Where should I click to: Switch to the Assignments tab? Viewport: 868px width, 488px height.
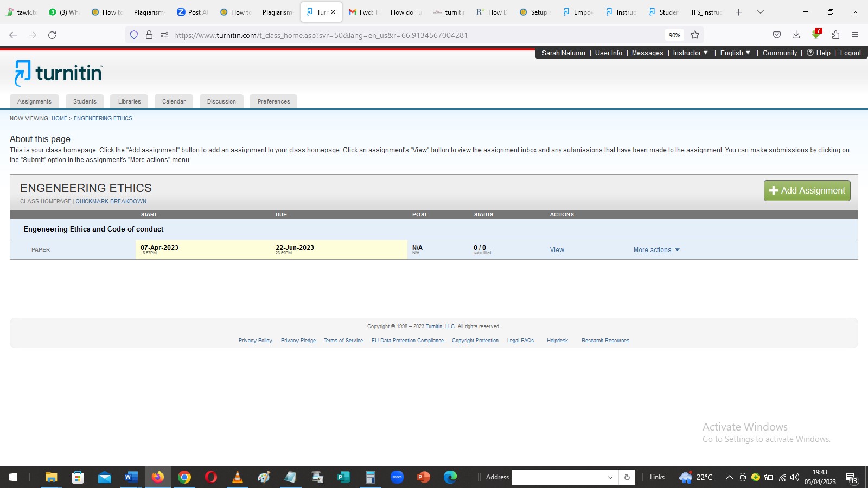pyautogui.click(x=34, y=101)
